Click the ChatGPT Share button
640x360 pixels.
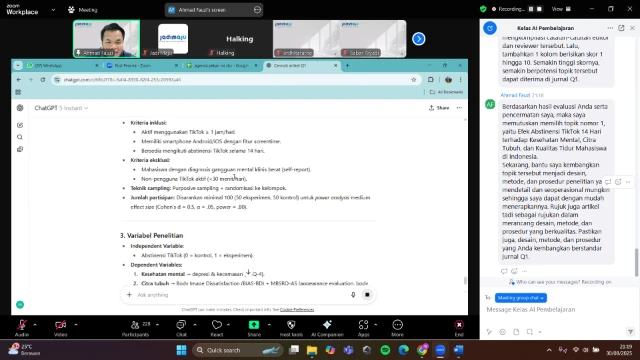pyautogui.click(x=439, y=108)
